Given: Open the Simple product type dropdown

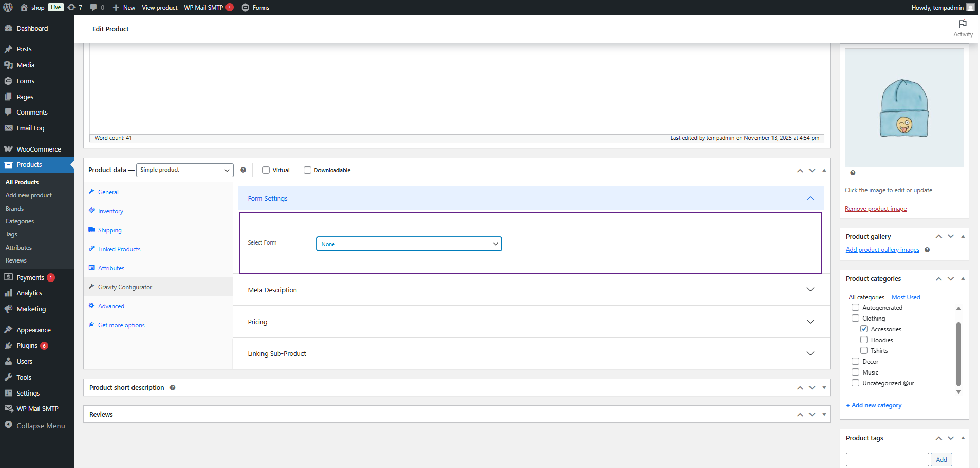Looking at the screenshot, I should pyautogui.click(x=184, y=170).
